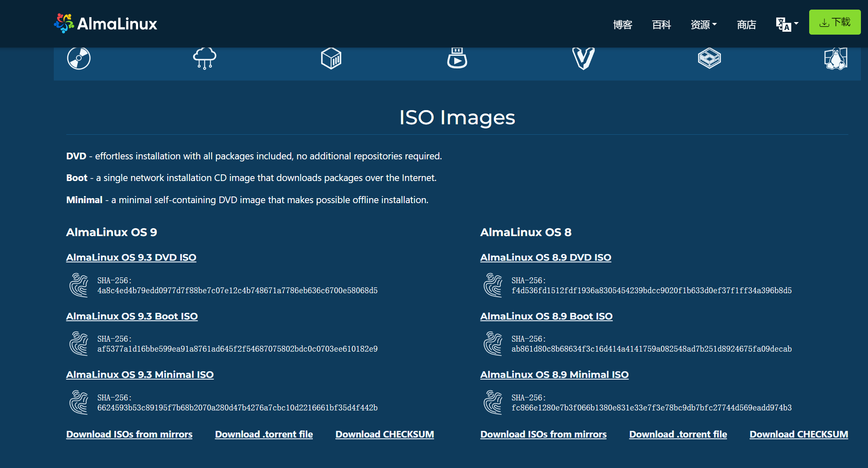Click the AlmaLinux OS 8 heading
The height and width of the screenshot is (468, 868).
click(526, 232)
